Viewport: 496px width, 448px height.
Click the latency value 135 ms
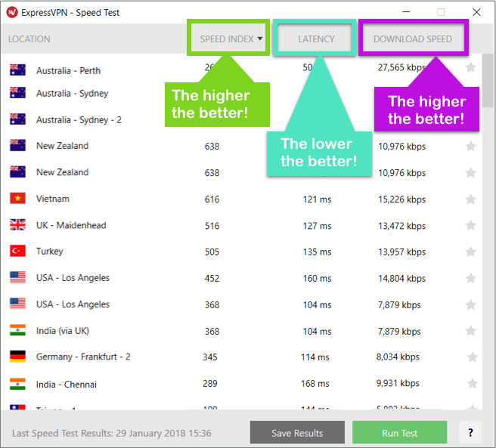[x=317, y=252]
